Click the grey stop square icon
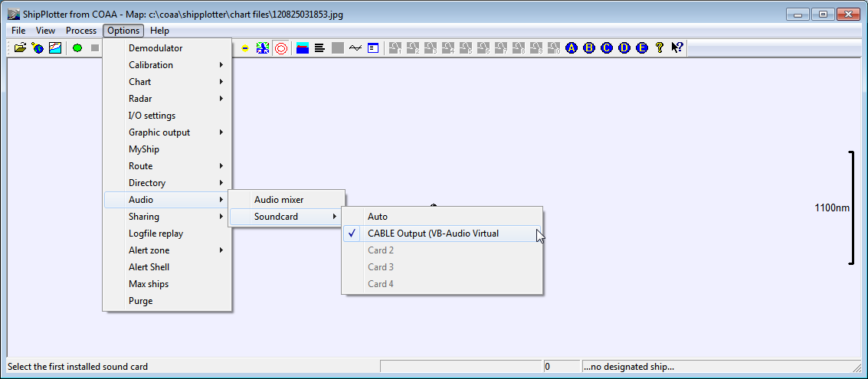Screen dimensions: 868x379 click(95, 48)
